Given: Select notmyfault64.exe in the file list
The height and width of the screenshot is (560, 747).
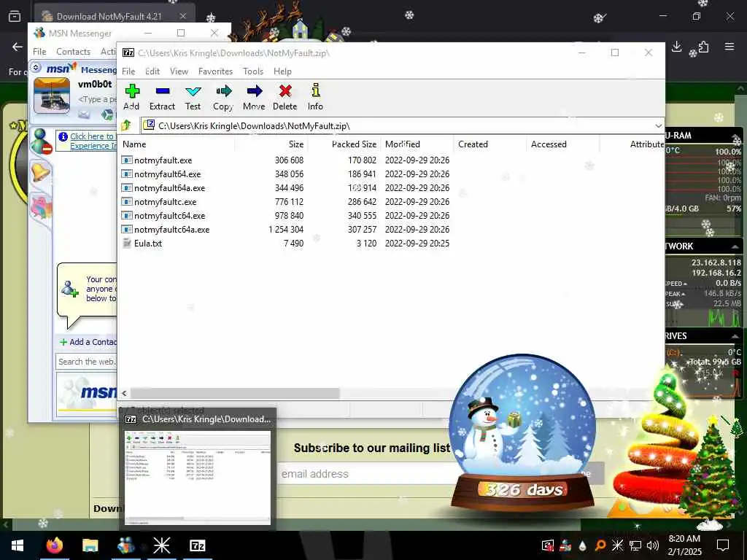Looking at the screenshot, I should point(167,174).
